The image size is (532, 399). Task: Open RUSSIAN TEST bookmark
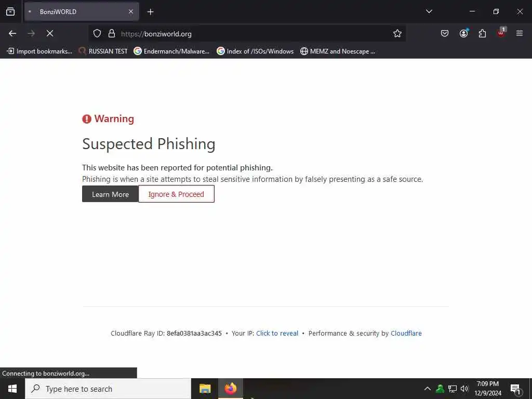pos(103,51)
